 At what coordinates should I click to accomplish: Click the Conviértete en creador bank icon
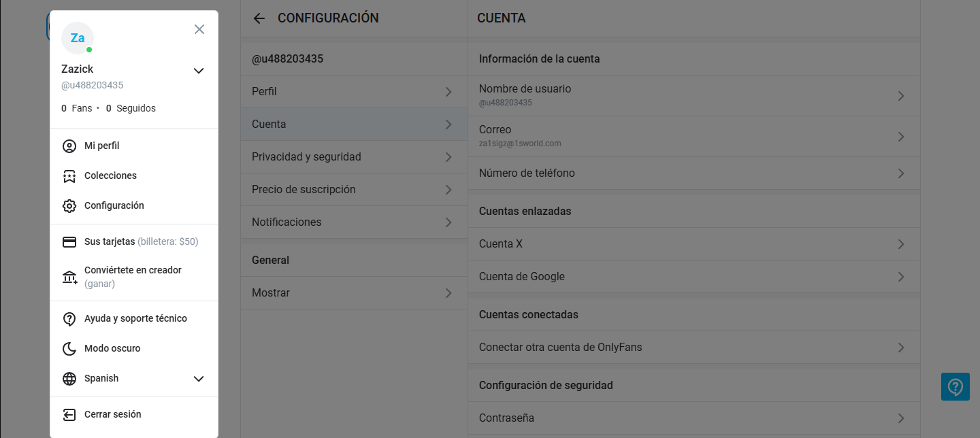69,277
